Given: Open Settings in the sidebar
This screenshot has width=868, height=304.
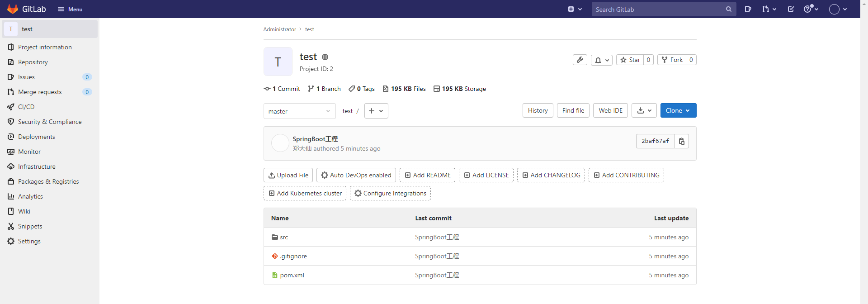Looking at the screenshot, I should 29,241.
